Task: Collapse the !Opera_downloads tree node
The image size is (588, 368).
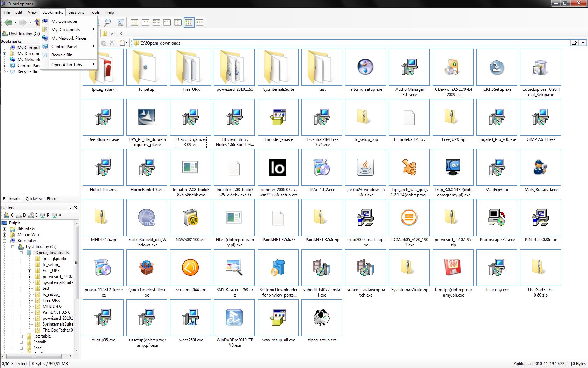Action: (x=21, y=253)
